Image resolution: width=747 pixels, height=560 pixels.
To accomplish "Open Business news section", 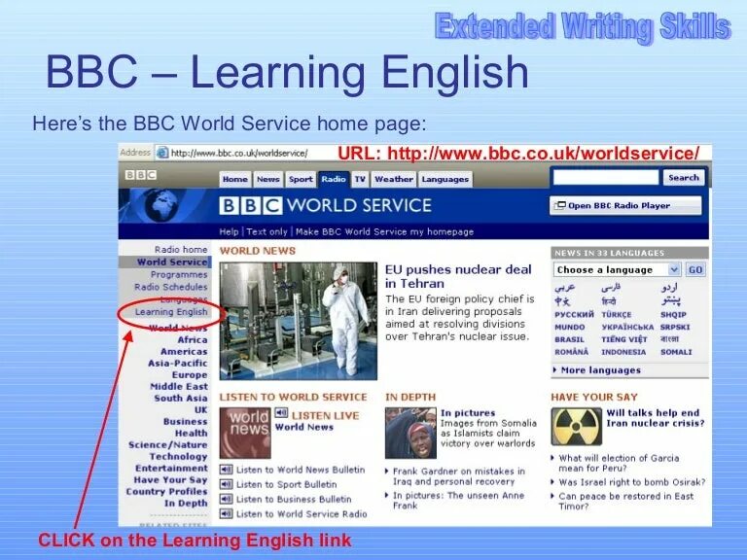I will pos(186,422).
